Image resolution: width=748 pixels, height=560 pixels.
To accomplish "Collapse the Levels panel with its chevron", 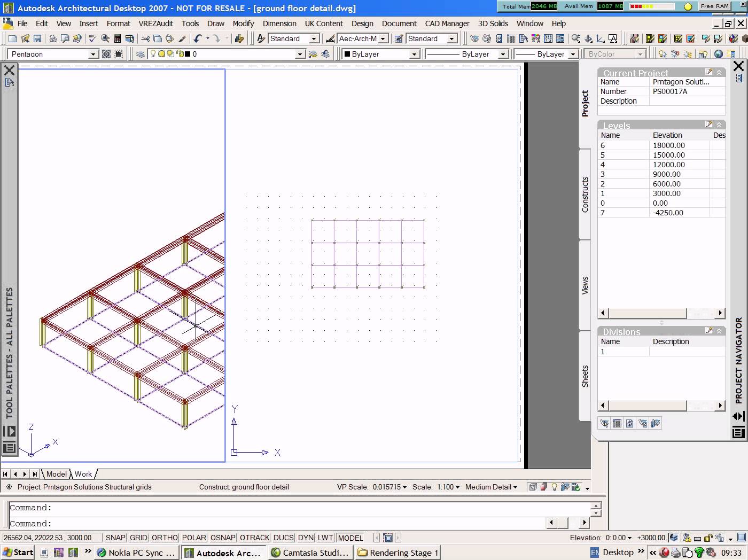I will point(719,125).
